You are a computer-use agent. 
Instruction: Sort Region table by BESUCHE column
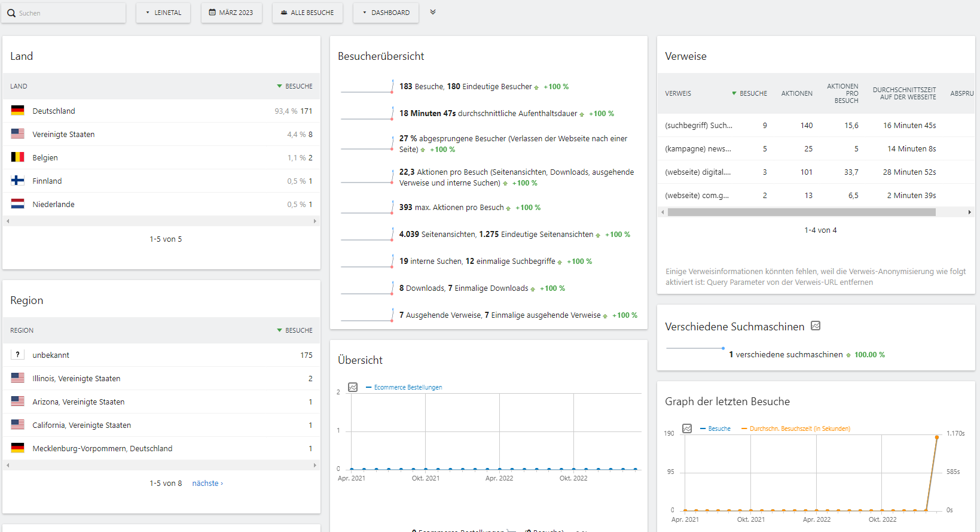295,330
